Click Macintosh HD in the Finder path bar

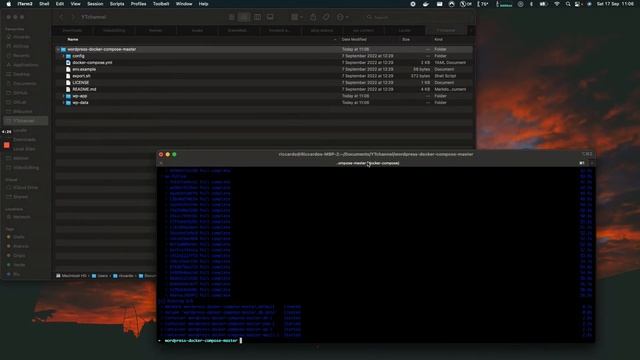71,276
